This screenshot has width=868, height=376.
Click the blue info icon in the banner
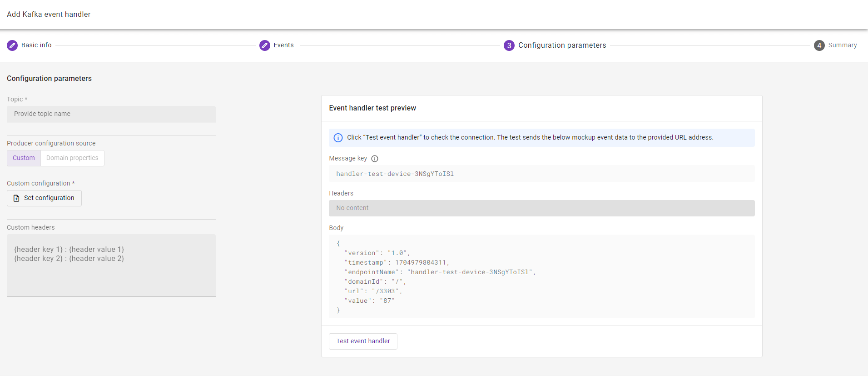pos(338,138)
